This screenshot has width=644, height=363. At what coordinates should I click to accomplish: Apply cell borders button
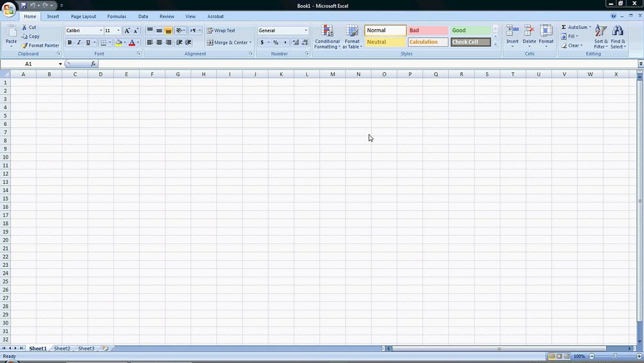click(103, 43)
